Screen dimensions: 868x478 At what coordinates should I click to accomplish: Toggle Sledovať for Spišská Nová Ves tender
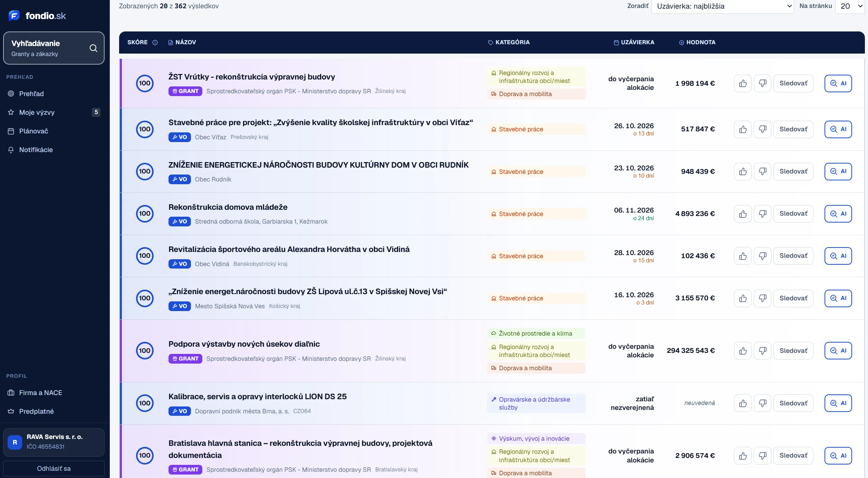click(x=793, y=298)
